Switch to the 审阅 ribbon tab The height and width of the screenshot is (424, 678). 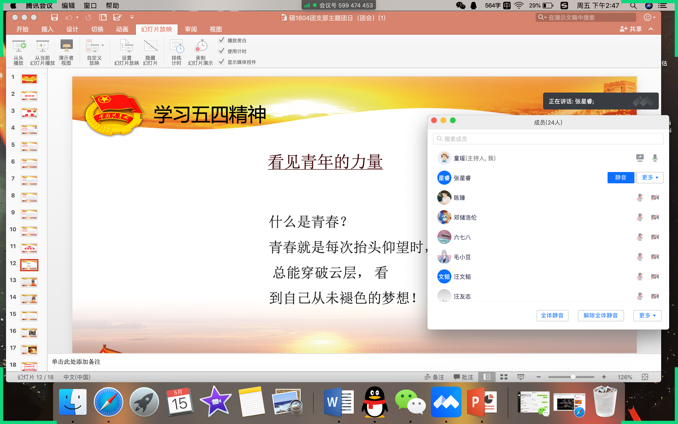191,30
